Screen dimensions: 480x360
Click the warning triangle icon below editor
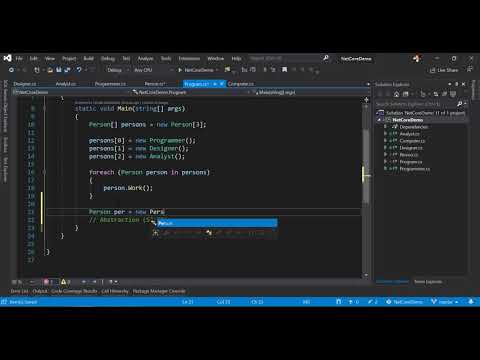click(x=63, y=282)
